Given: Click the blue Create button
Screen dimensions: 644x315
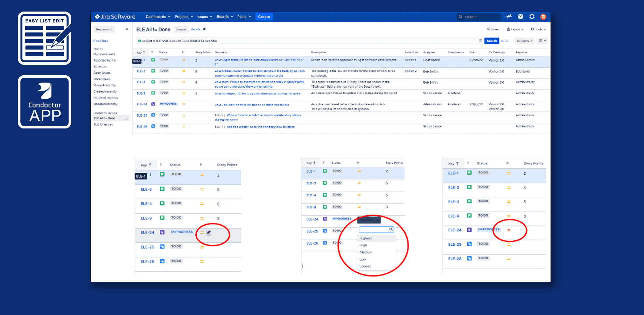Looking at the screenshot, I should [264, 16].
